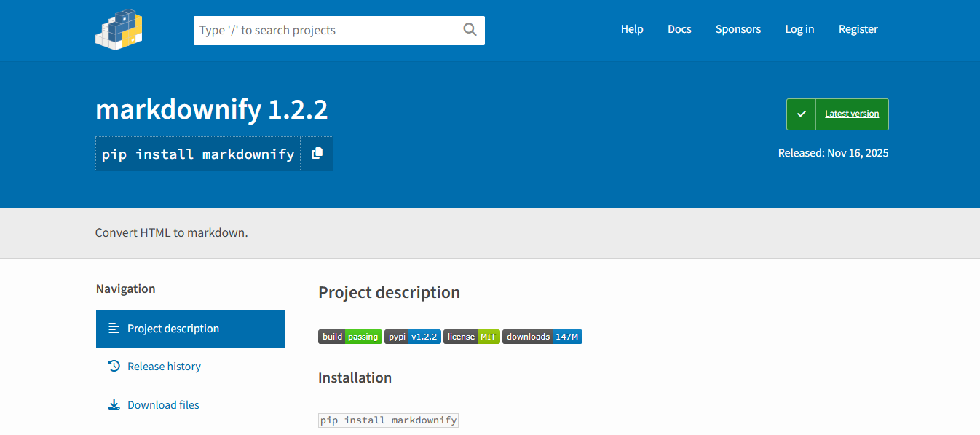Switch to the Release history tab
Screen dimensions: 980x435
165,367
